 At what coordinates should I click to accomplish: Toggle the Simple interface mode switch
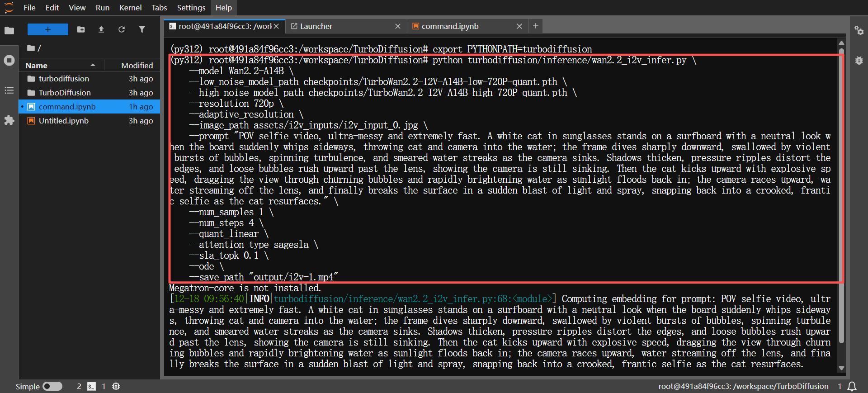[x=52, y=386]
